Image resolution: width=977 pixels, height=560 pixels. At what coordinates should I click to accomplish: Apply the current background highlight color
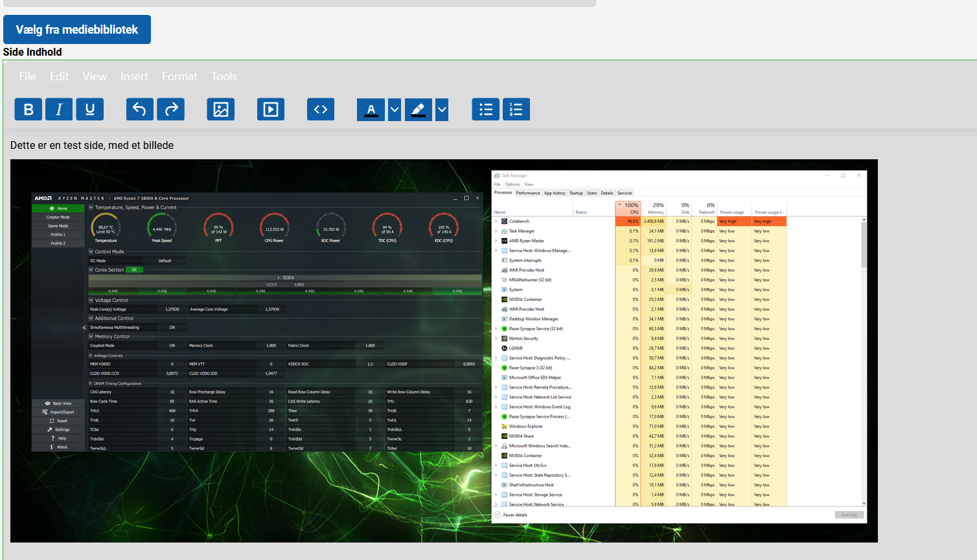(419, 110)
